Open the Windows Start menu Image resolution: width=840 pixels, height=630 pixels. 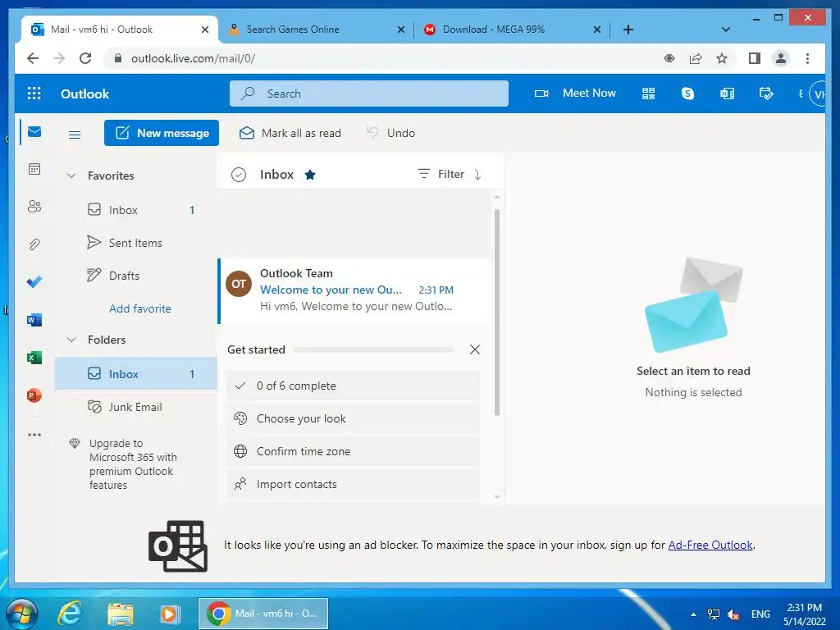click(21, 614)
